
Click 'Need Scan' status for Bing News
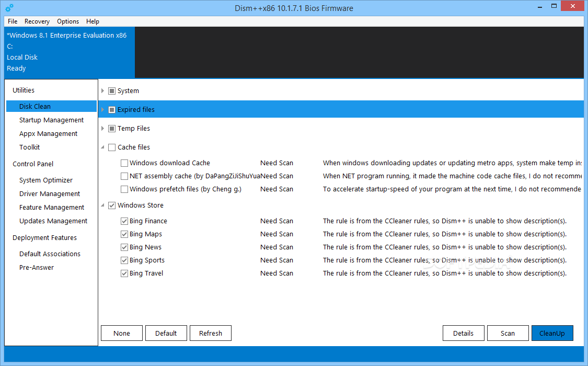(x=276, y=247)
